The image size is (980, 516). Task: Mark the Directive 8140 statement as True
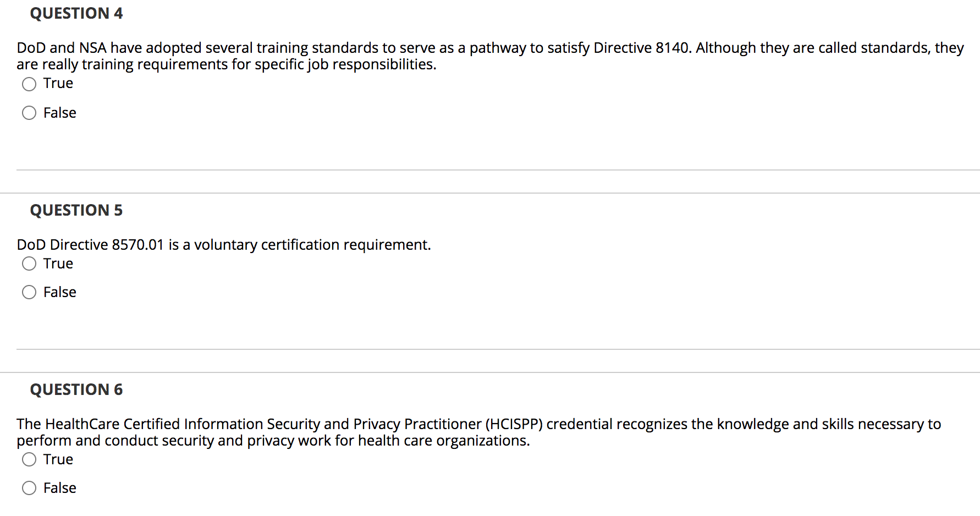point(29,84)
